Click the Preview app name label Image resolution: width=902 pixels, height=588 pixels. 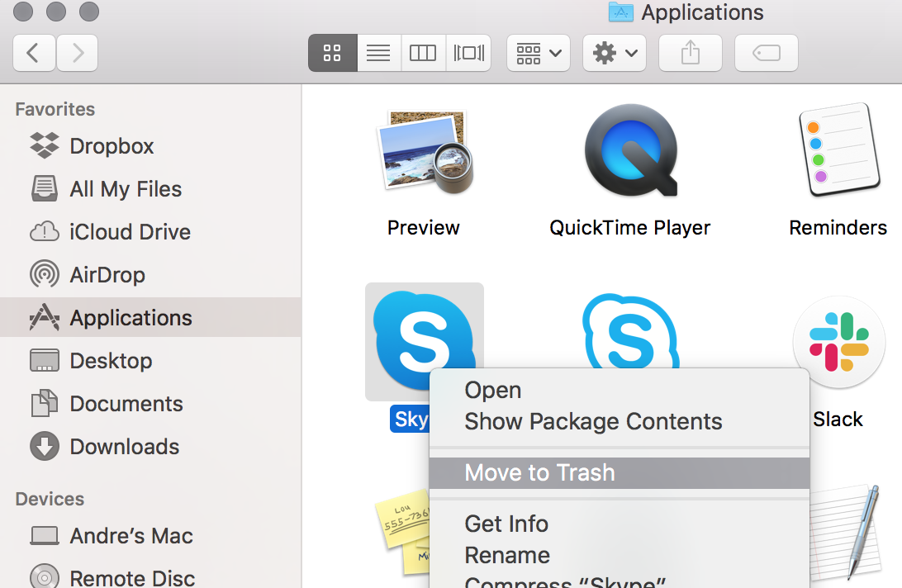[x=424, y=228]
